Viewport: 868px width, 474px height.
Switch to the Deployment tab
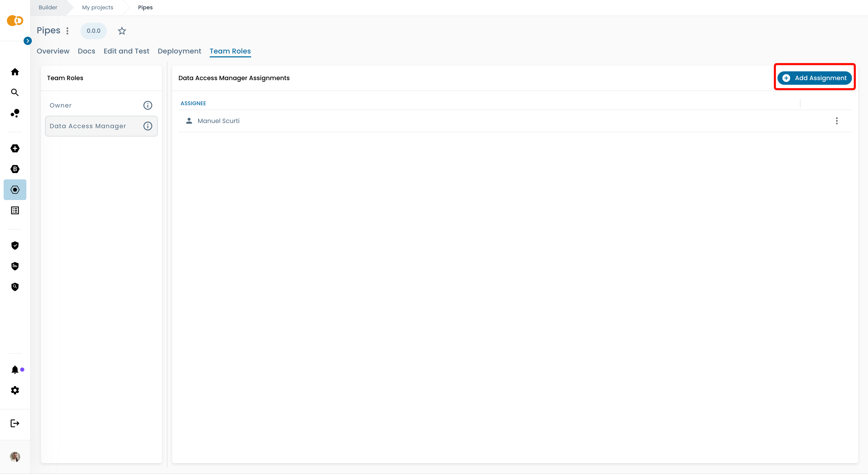tap(179, 51)
